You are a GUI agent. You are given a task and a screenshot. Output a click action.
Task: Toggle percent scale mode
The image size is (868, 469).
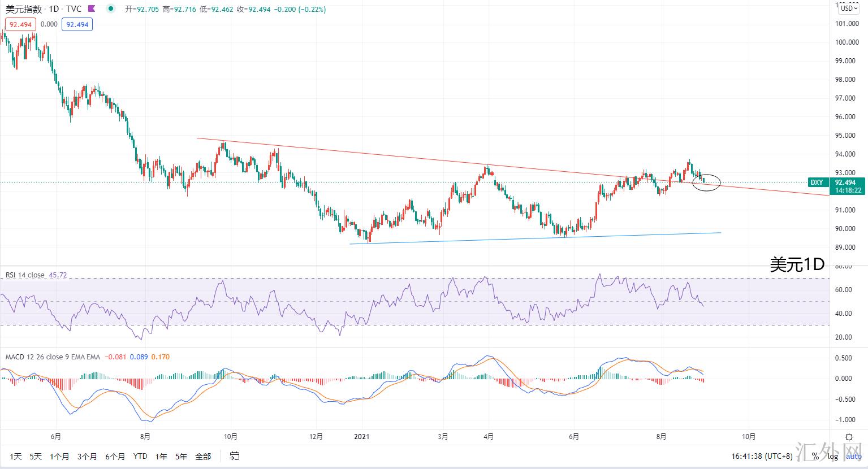point(815,456)
